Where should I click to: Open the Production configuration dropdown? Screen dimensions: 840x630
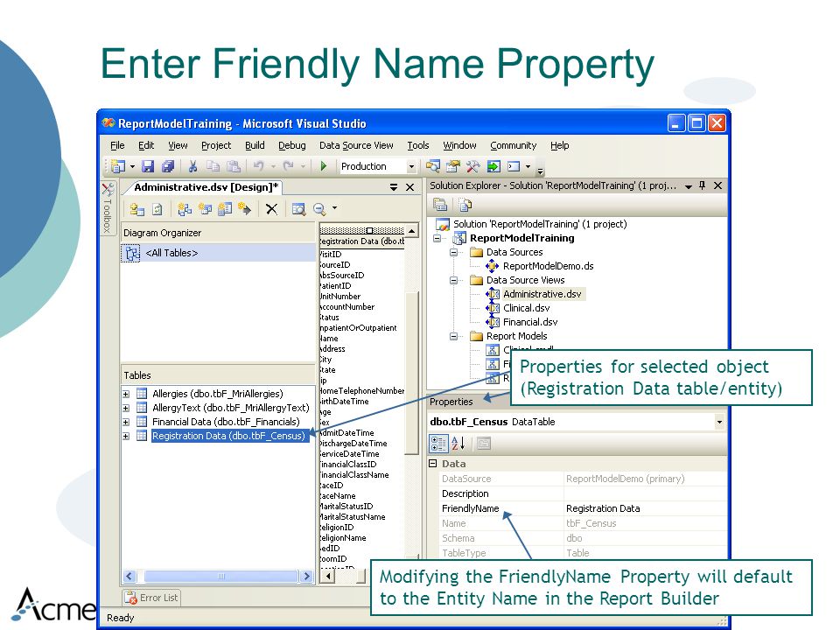(411, 166)
